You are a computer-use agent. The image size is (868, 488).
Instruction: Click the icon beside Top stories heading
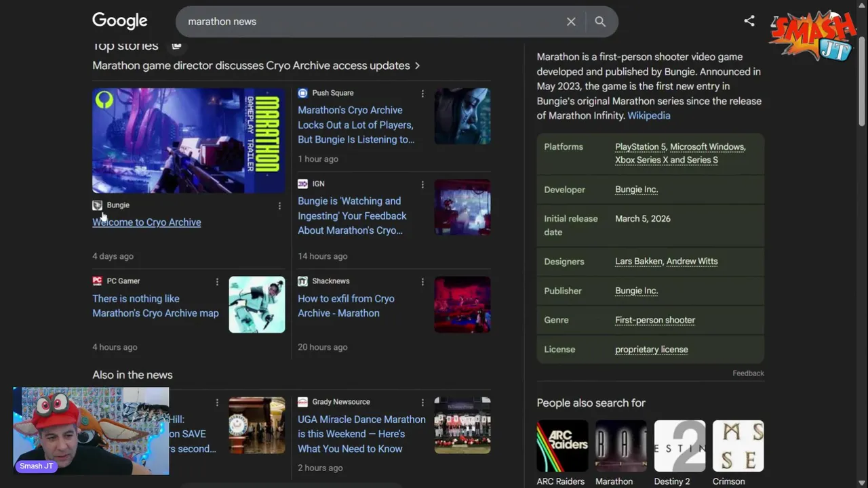pyautogui.click(x=176, y=45)
